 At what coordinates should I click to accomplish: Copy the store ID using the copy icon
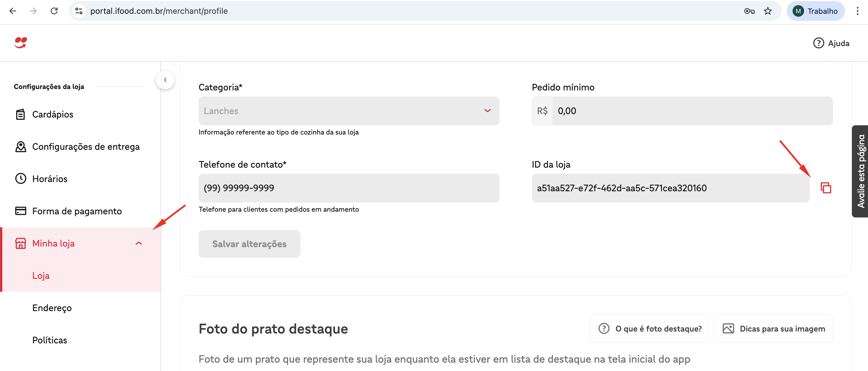tap(826, 188)
